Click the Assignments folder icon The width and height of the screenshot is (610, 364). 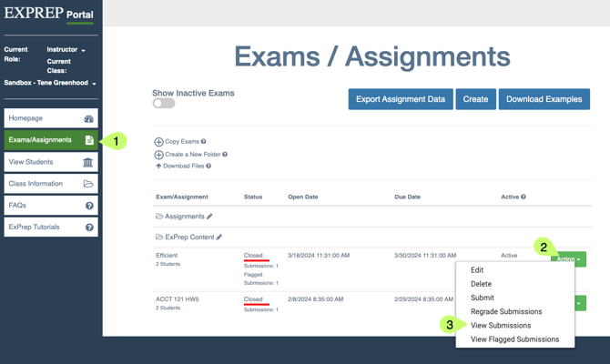coord(159,217)
